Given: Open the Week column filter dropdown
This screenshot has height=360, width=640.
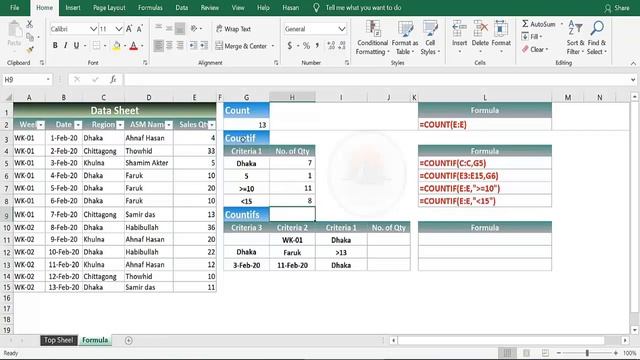Looking at the screenshot, I should [41, 125].
